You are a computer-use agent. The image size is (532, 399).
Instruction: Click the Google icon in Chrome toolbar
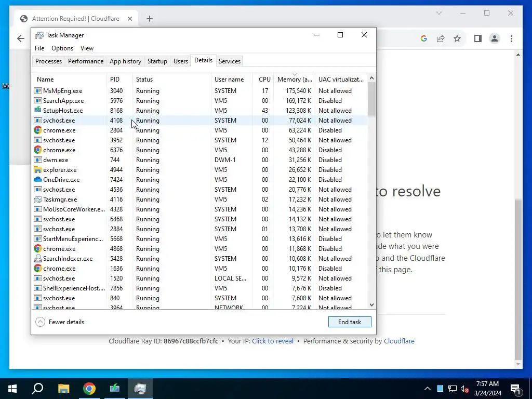coord(424,38)
